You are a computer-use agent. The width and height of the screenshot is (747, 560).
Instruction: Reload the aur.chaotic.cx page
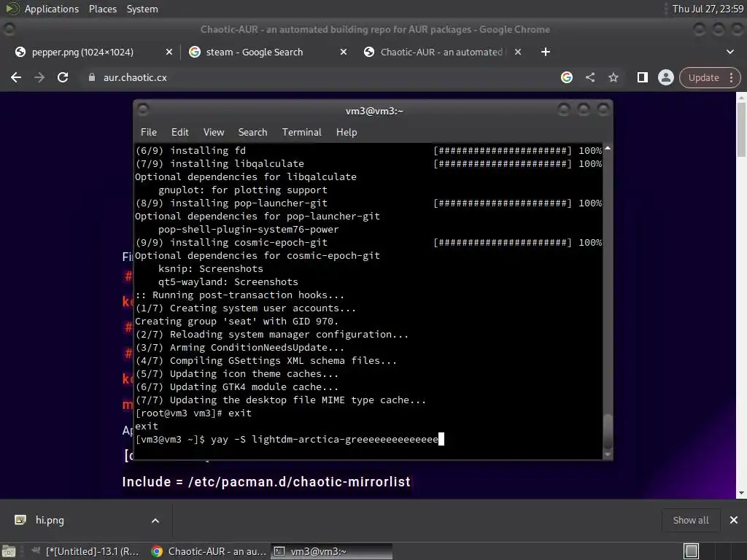coord(63,77)
